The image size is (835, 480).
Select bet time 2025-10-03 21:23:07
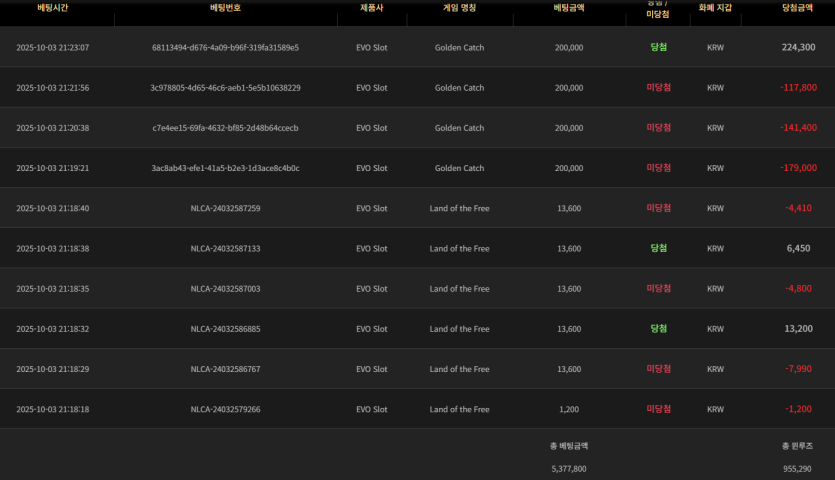(x=53, y=47)
